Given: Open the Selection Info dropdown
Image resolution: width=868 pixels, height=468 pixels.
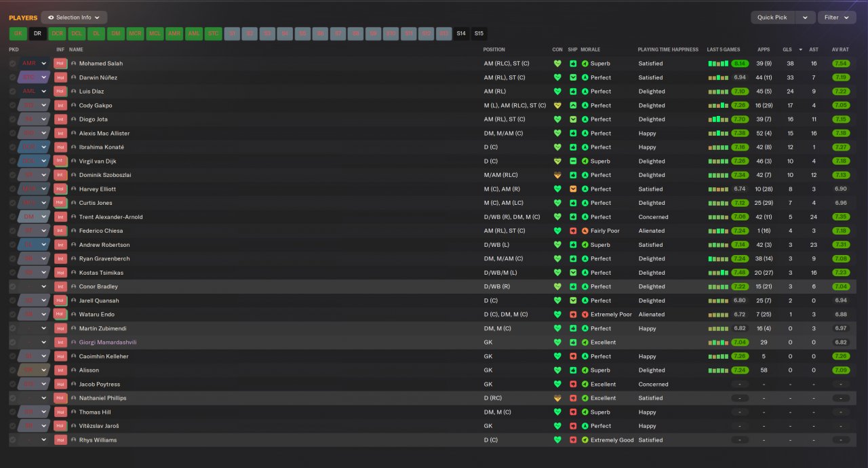Looking at the screenshot, I should pos(74,18).
